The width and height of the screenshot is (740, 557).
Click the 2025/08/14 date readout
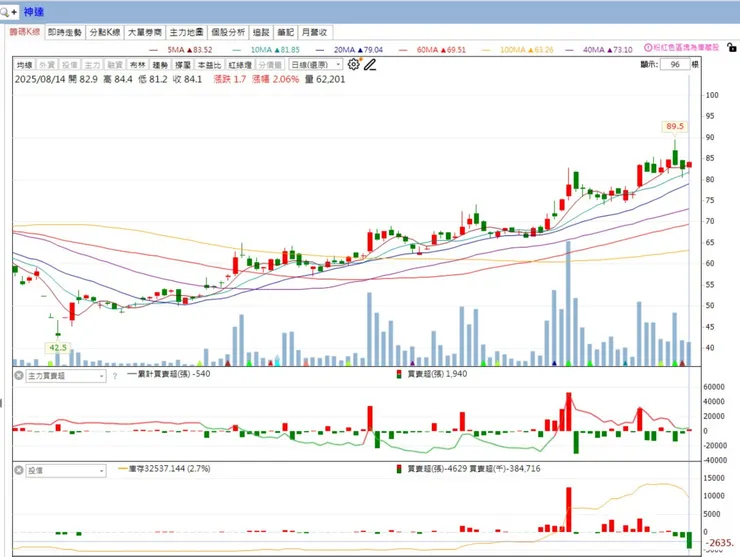(40, 79)
